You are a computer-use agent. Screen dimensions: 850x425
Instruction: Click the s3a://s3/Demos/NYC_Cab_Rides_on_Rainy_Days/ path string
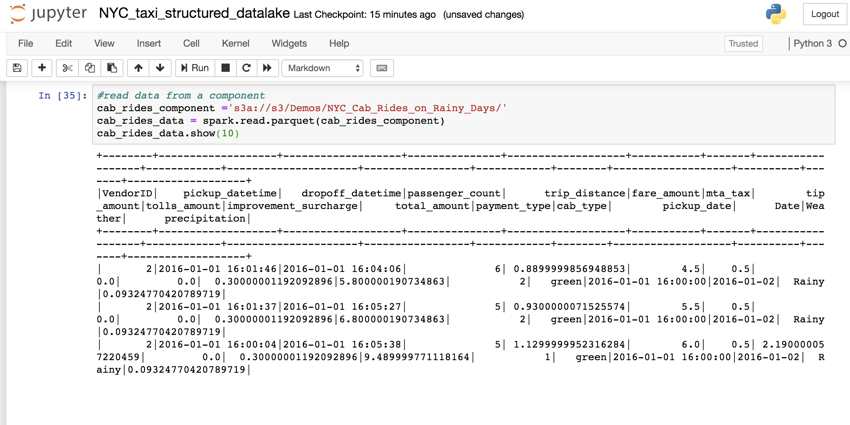(367, 108)
